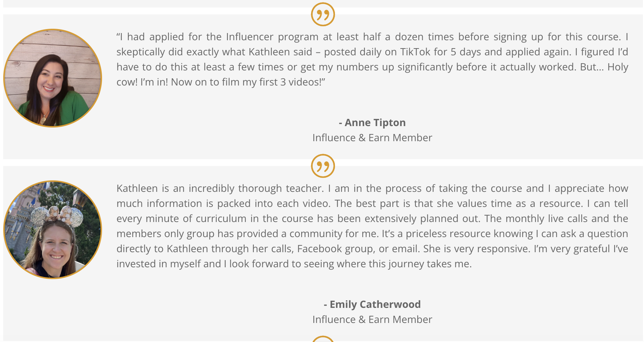Click the word "TikTok" in Anne's testimonial
Viewport: 644px width, 342px height.
click(x=415, y=52)
